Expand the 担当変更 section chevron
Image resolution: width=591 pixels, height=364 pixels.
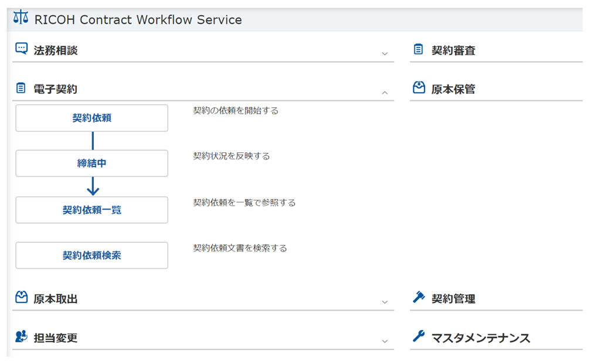point(385,341)
